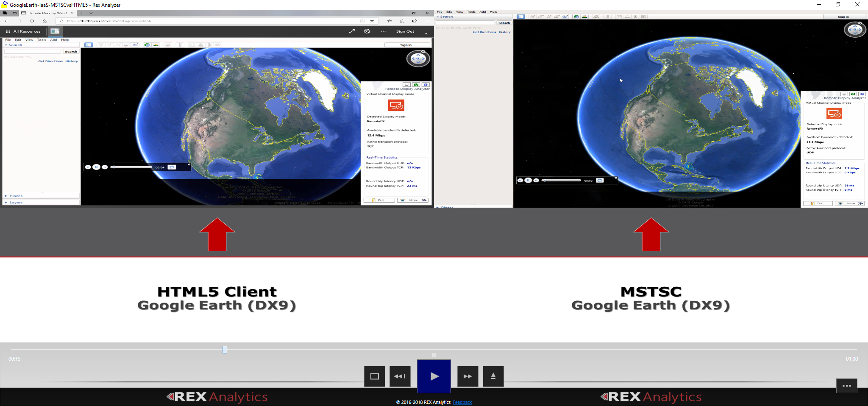
Task: Open the Tools menu in MSTSC Google Earth
Action: tap(471, 12)
